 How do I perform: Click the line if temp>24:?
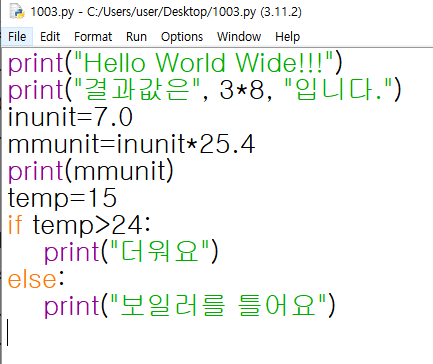coord(79,225)
